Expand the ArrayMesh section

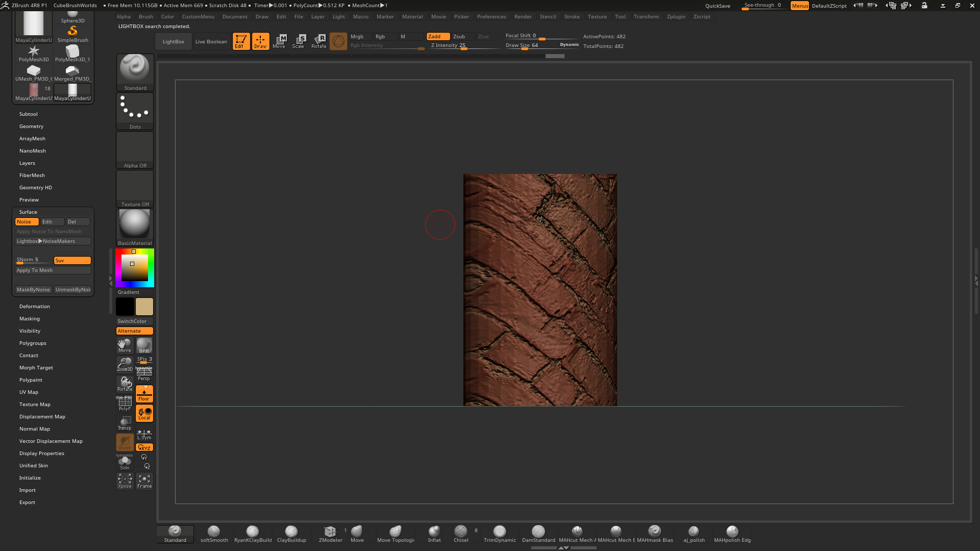pyautogui.click(x=32, y=139)
